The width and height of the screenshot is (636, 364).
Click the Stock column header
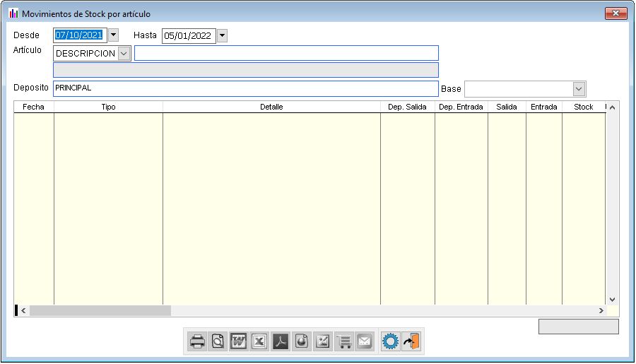click(583, 107)
